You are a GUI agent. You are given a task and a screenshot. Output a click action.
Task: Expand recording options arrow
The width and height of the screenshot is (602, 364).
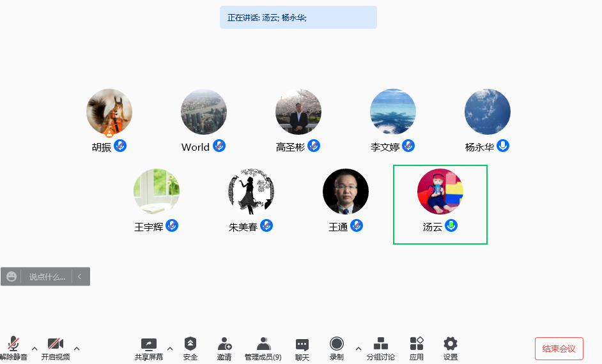(x=359, y=349)
